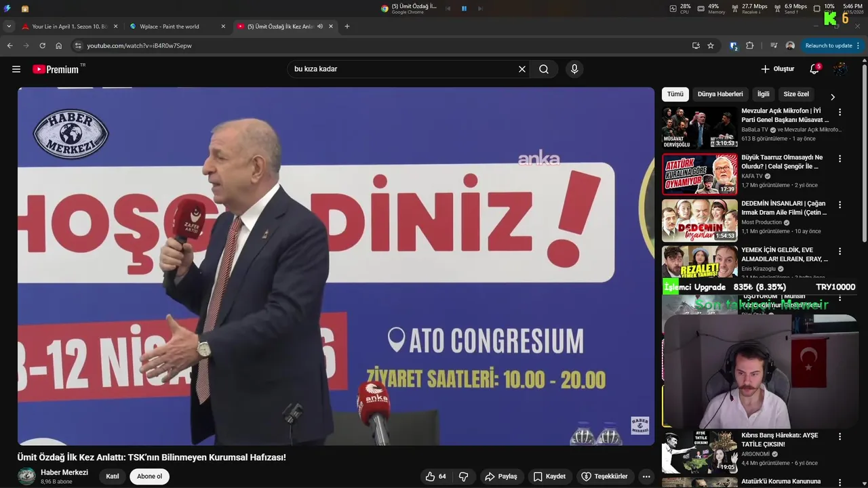
Task: Open more actions menu below video
Action: point(646,476)
